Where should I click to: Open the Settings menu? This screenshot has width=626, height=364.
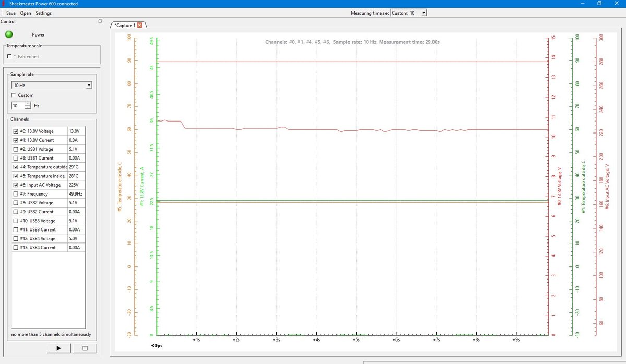(43, 13)
